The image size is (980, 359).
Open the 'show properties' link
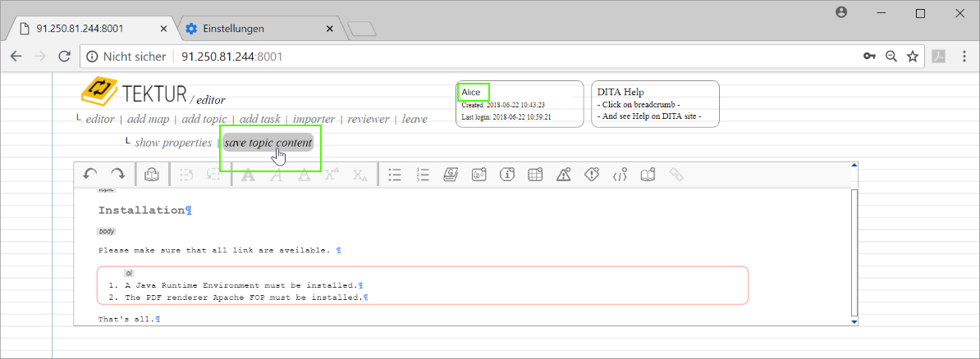click(173, 143)
